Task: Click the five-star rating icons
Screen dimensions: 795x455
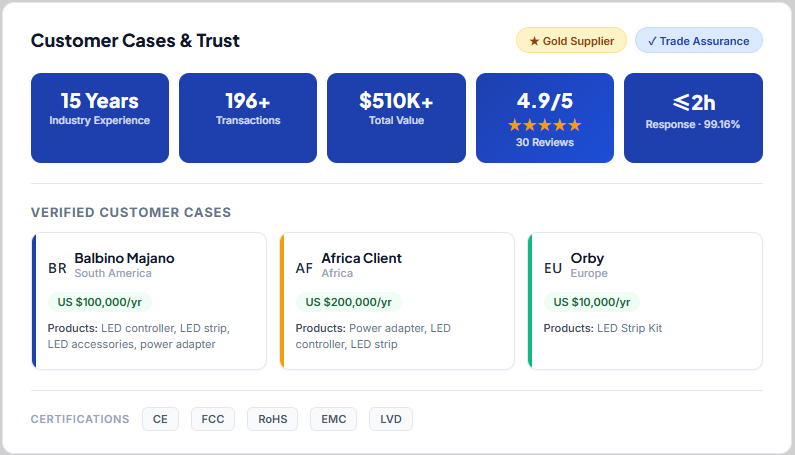Action: [x=544, y=125]
